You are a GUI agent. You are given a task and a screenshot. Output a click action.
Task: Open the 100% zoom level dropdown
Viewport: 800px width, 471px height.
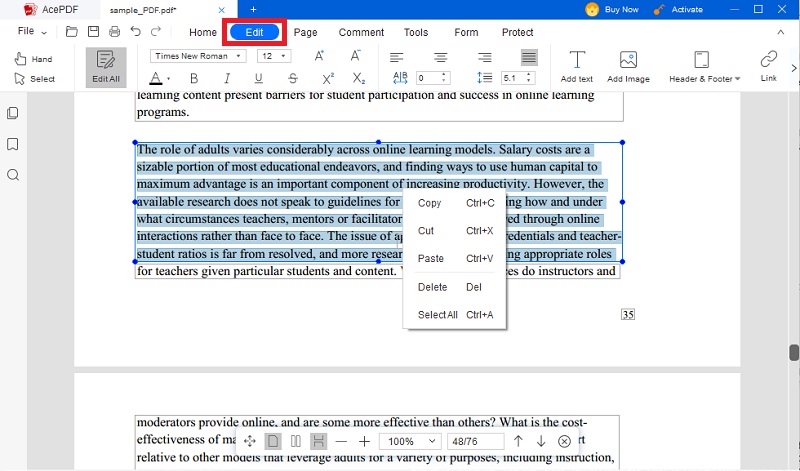410,441
